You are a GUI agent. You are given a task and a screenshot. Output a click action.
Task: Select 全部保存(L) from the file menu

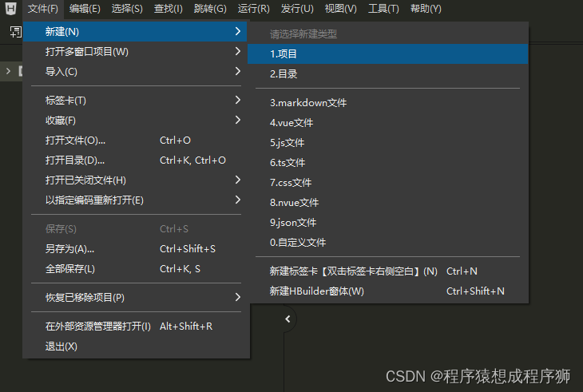click(x=70, y=269)
